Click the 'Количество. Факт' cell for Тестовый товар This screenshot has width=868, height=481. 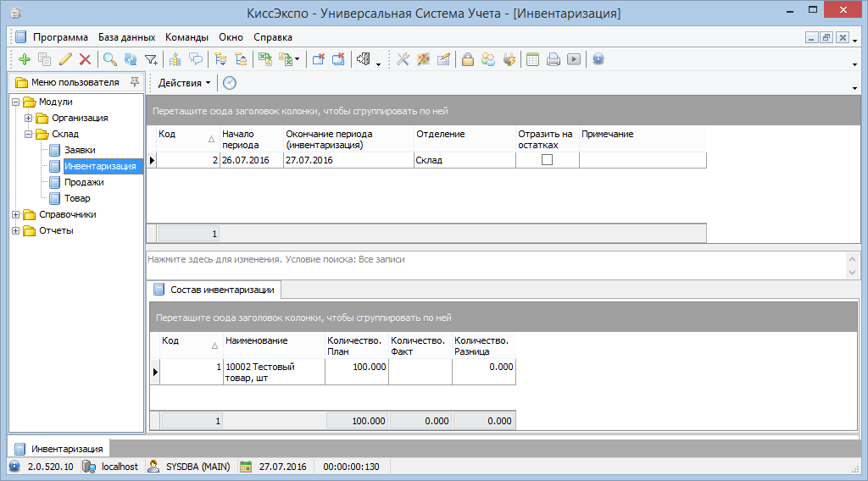(x=420, y=372)
